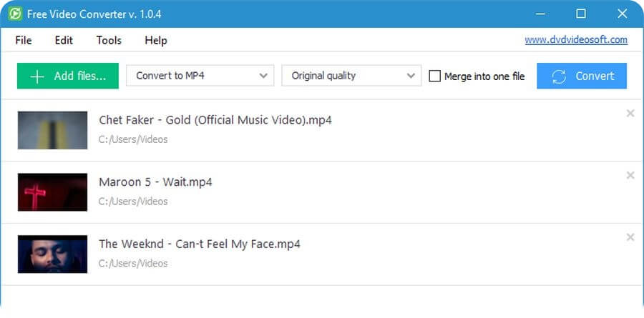This screenshot has height=318, width=644.
Task: Remove The Weeknd file from list
Action: point(630,237)
